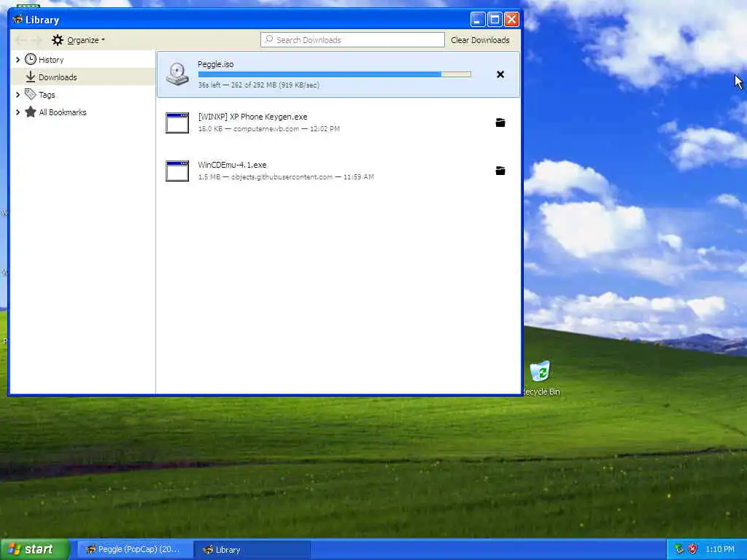The width and height of the screenshot is (747, 560).
Task: Click the Tags label icon
Action: 31,94
